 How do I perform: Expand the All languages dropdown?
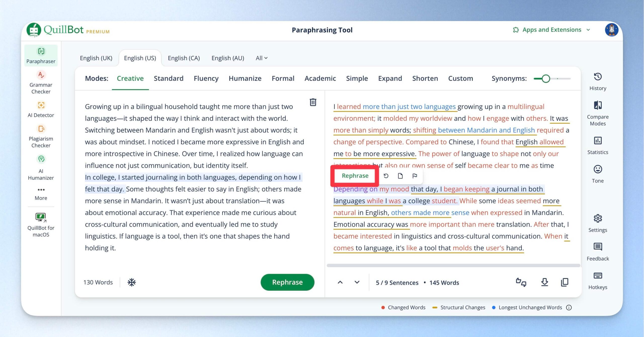coord(262,58)
